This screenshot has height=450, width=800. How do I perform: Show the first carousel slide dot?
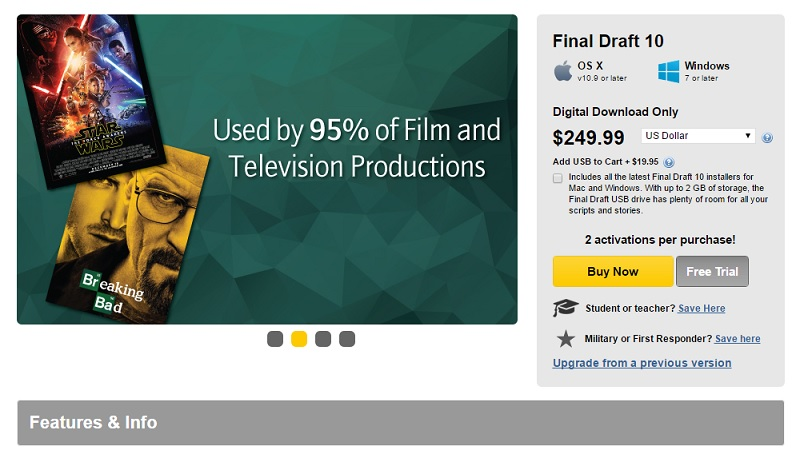[x=275, y=339]
